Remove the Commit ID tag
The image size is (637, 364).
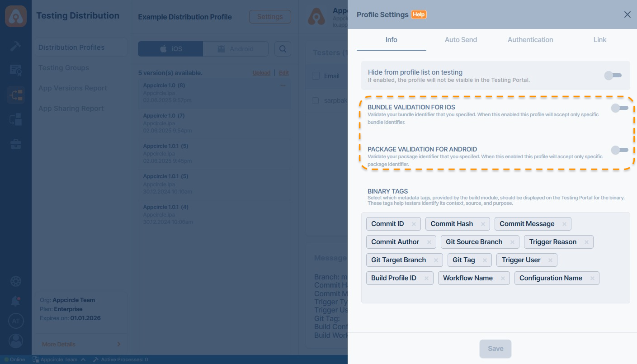point(414,224)
